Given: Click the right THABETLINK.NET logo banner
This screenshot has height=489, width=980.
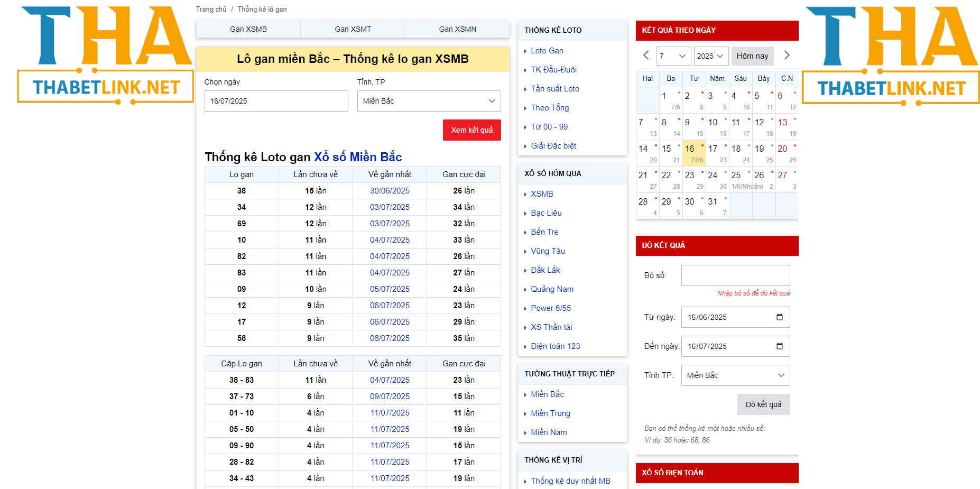Looking at the screenshot, I should click(x=891, y=56).
